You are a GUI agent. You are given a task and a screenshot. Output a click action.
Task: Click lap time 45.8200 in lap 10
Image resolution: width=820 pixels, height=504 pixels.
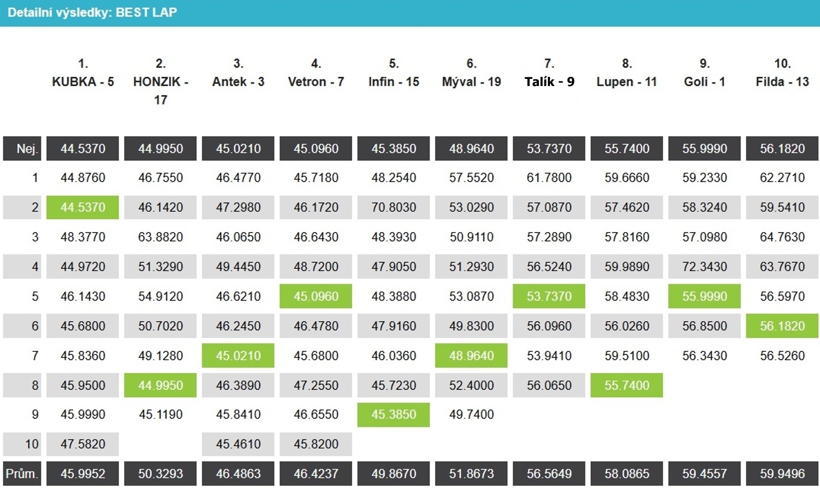(316, 444)
